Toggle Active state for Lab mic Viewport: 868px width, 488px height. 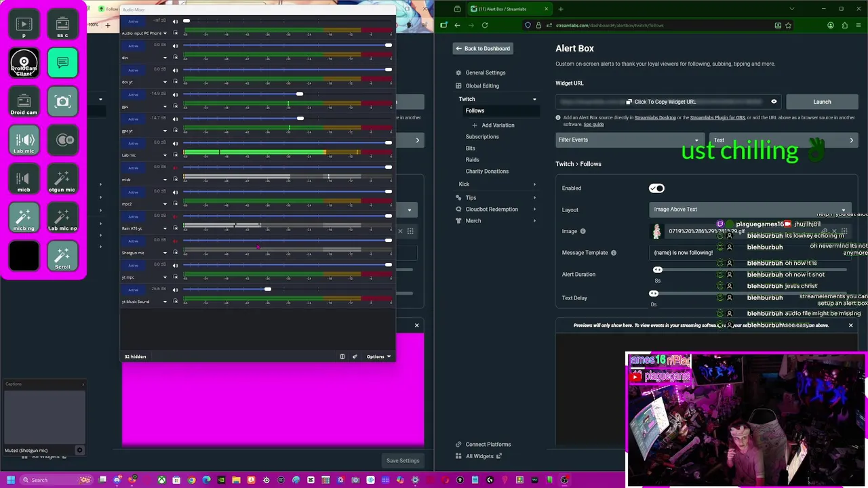pos(134,143)
